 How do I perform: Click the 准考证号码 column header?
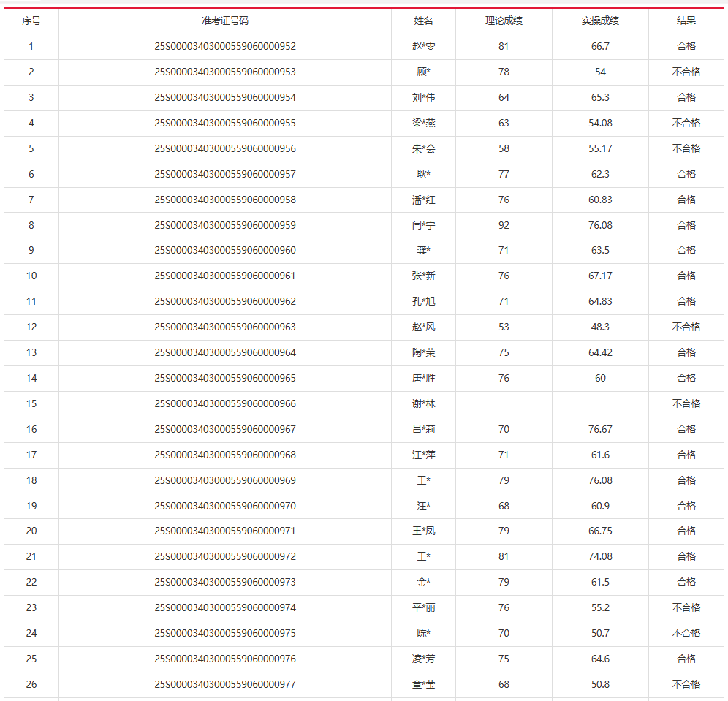pos(225,21)
